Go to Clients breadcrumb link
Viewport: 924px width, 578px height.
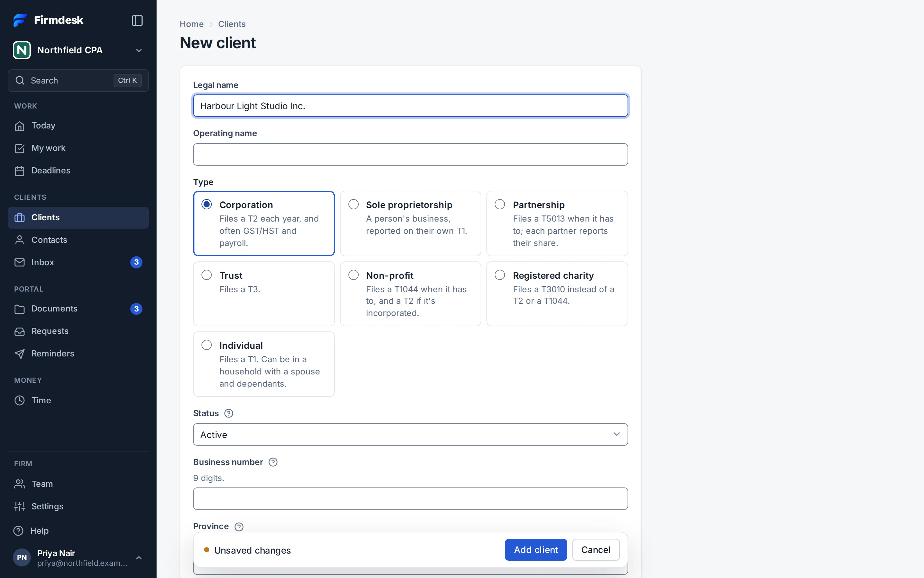click(x=232, y=24)
